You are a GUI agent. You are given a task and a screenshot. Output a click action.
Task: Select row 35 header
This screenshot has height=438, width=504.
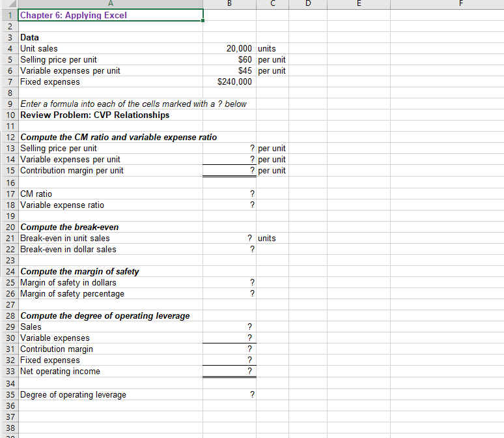coord(10,394)
